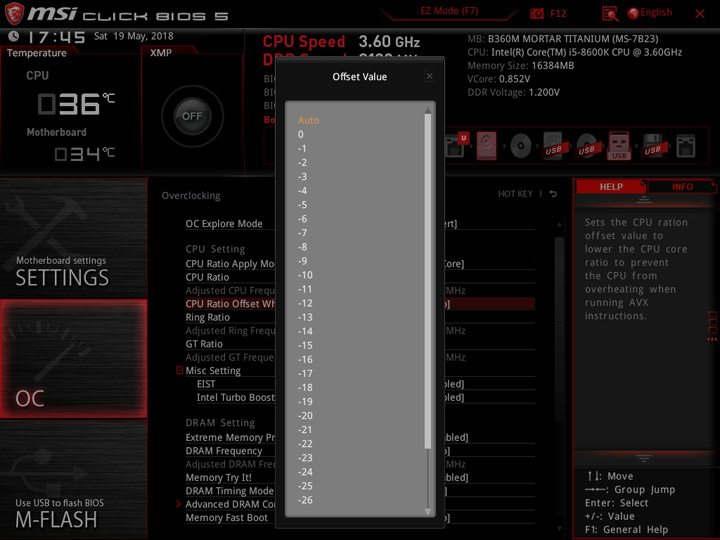Select offset value -11

pyautogui.click(x=305, y=289)
